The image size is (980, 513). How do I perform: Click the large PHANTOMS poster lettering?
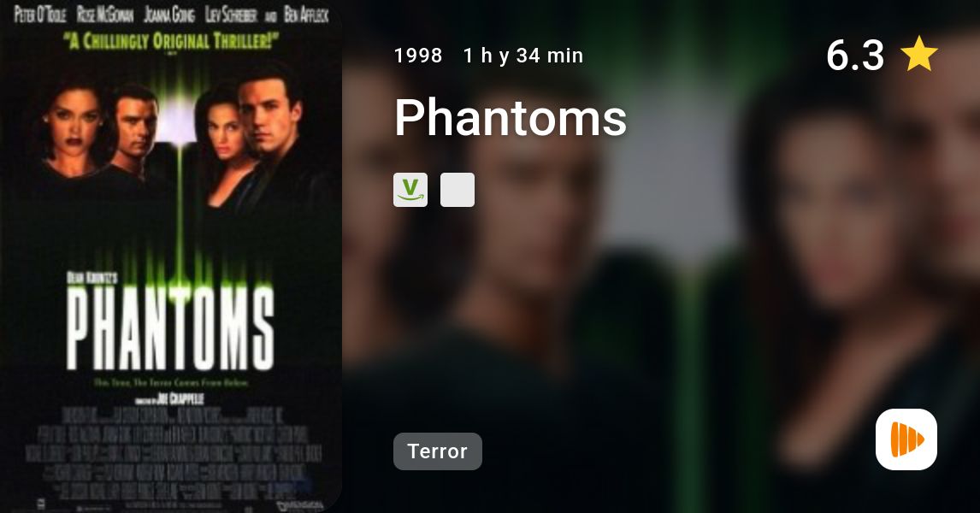click(170, 327)
